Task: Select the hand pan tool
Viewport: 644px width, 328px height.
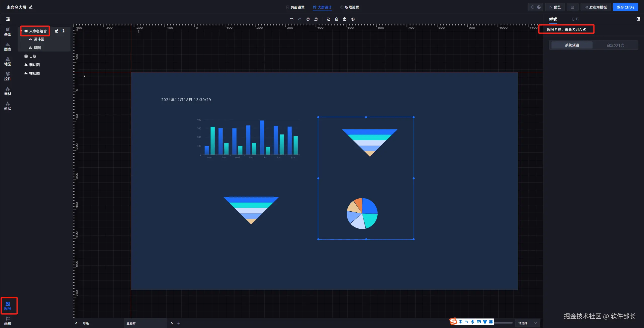Action: (x=308, y=19)
